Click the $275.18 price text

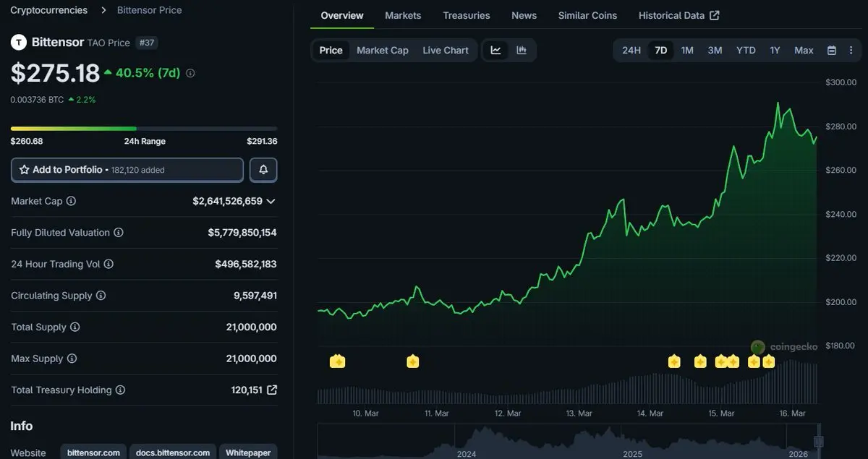pyautogui.click(x=55, y=72)
